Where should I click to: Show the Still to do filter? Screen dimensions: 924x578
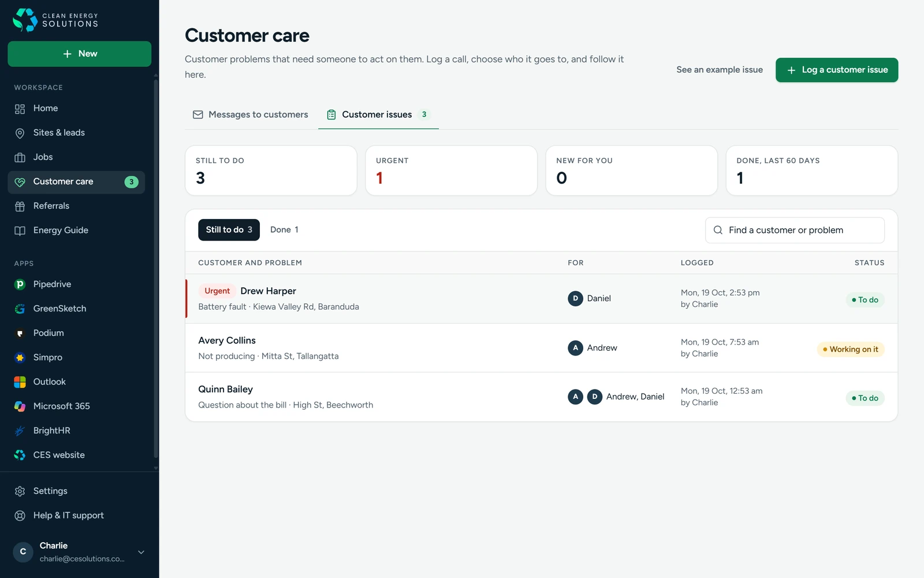click(229, 229)
